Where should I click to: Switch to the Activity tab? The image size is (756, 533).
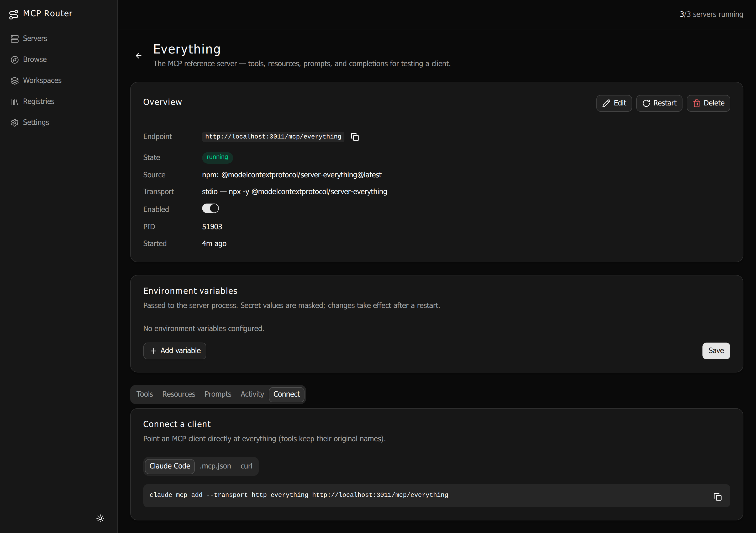pos(252,394)
